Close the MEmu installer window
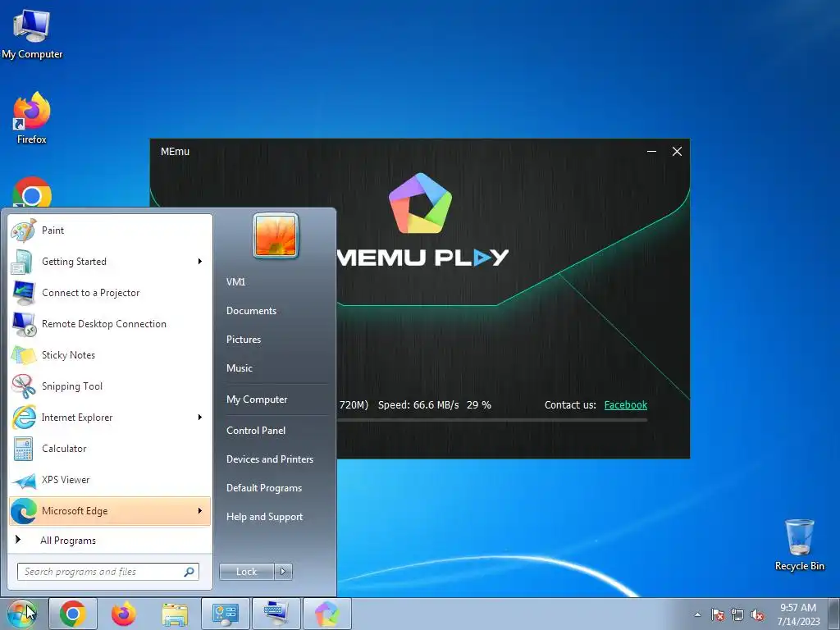The height and width of the screenshot is (630, 840). tap(677, 152)
